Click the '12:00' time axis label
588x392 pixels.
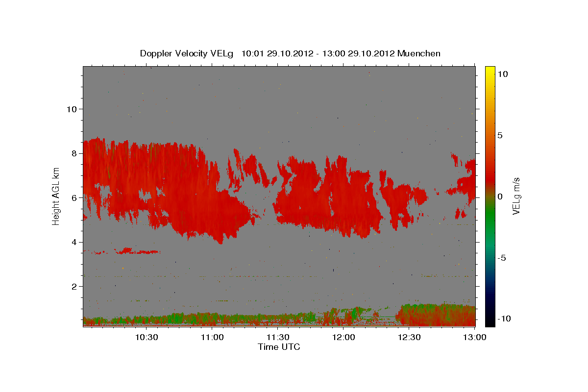[344, 338]
